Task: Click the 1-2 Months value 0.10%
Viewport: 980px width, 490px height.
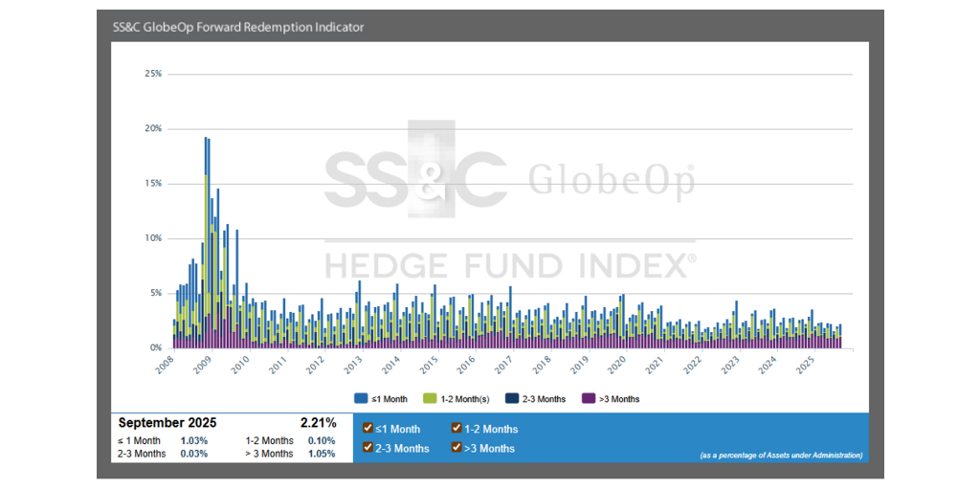Action: (x=322, y=440)
